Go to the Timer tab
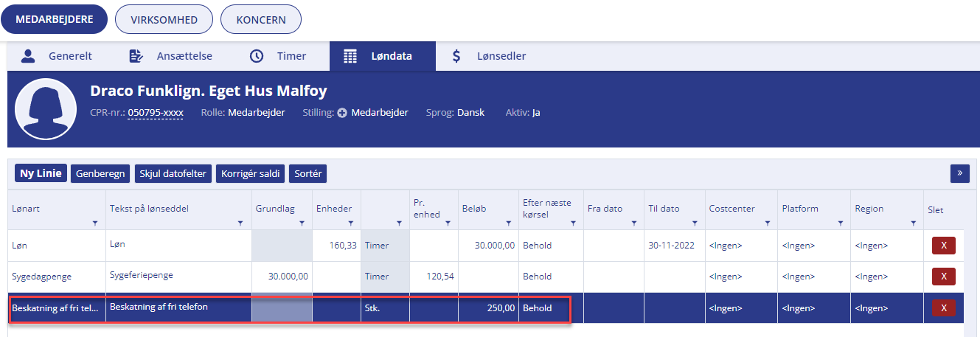The image size is (980, 337). pos(279,56)
